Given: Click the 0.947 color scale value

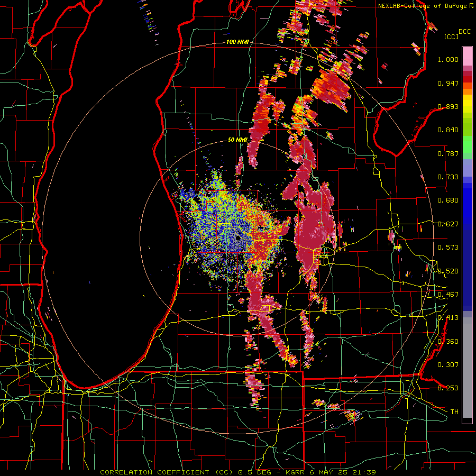Looking at the screenshot, I should pos(448,83).
